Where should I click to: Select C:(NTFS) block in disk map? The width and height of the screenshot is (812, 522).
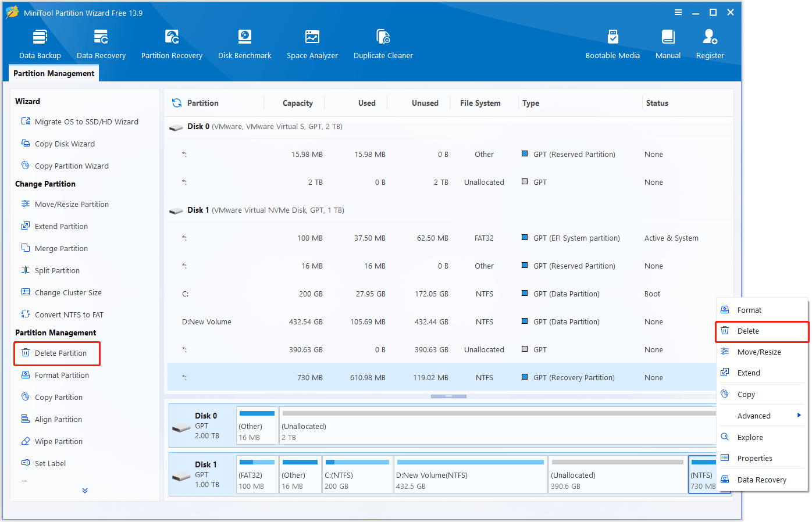tap(357, 474)
